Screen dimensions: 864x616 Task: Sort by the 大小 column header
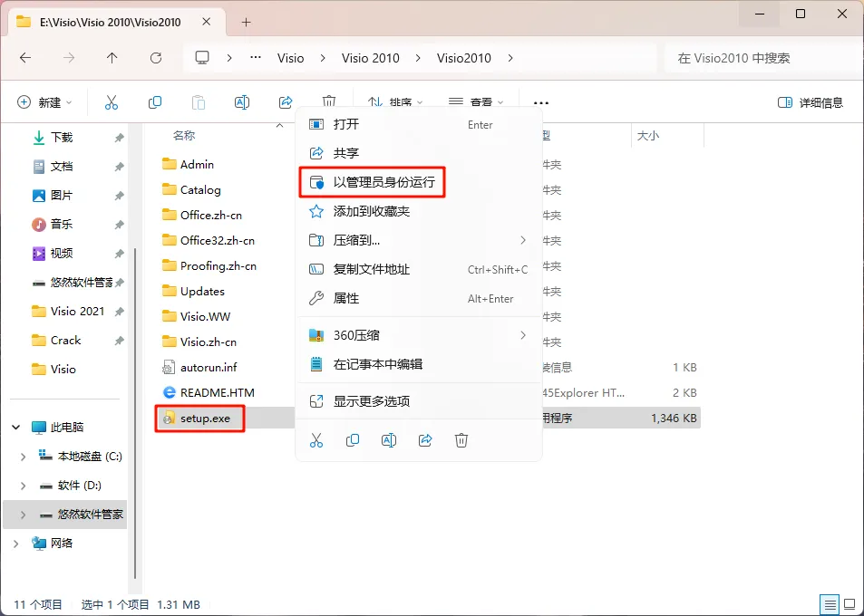[648, 135]
